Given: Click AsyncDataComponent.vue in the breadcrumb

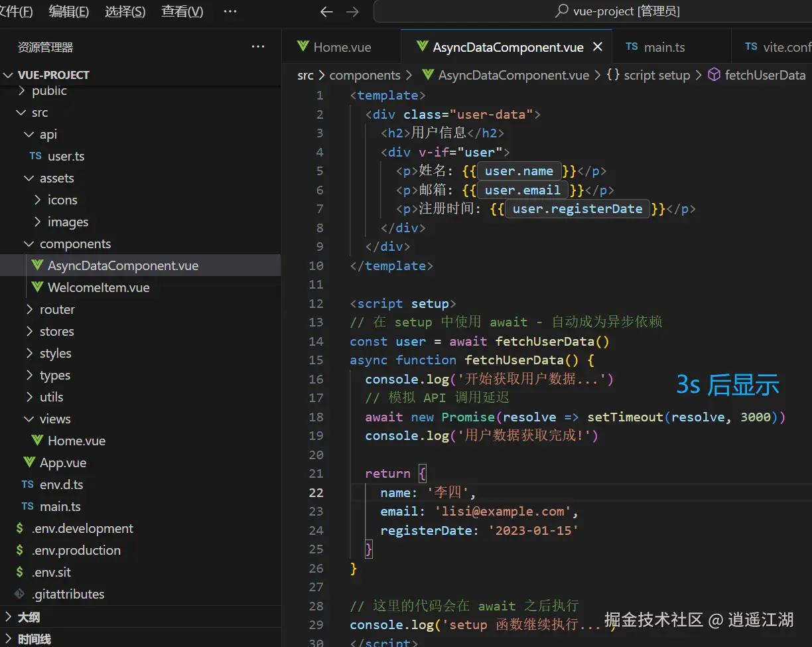Looking at the screenshot, I should 513,75.
